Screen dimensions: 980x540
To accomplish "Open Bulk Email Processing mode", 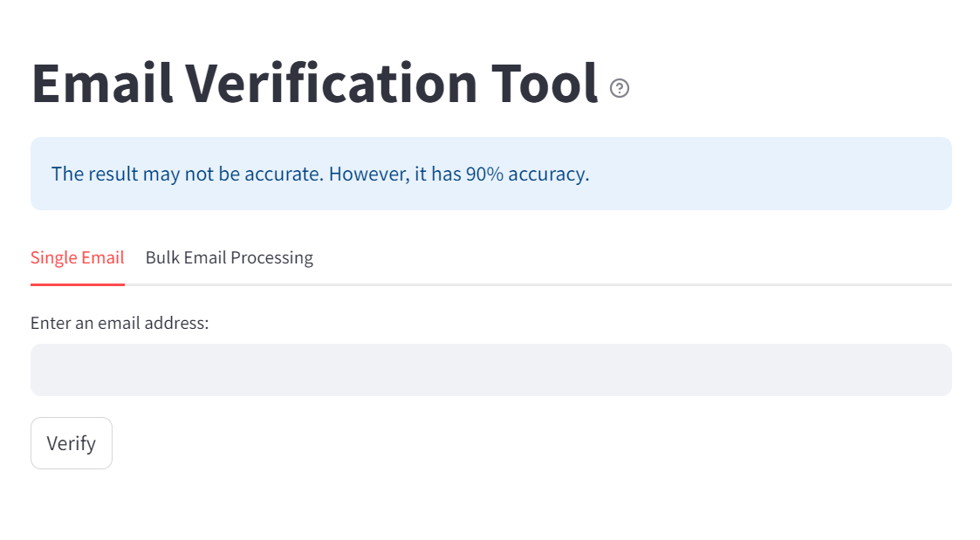I will (229, 257).
